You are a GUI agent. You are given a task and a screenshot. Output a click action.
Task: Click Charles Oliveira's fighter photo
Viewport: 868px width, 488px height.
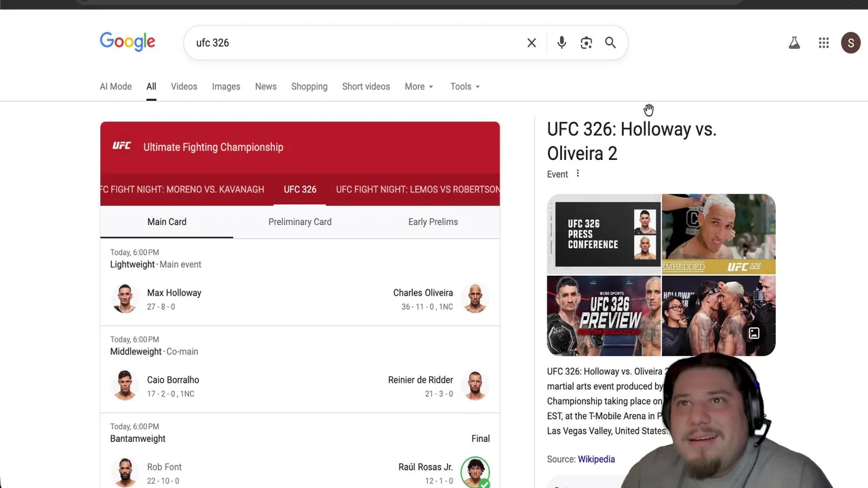coord(475,299)
